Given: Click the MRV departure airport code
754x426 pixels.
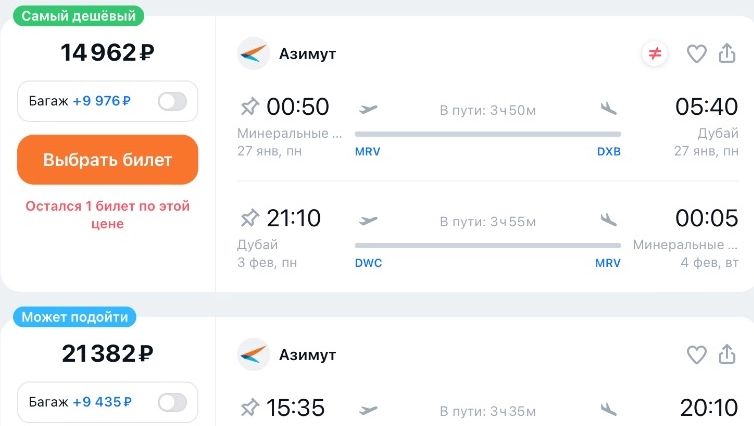Looking at the screenshot, I should tap(367, 151).
